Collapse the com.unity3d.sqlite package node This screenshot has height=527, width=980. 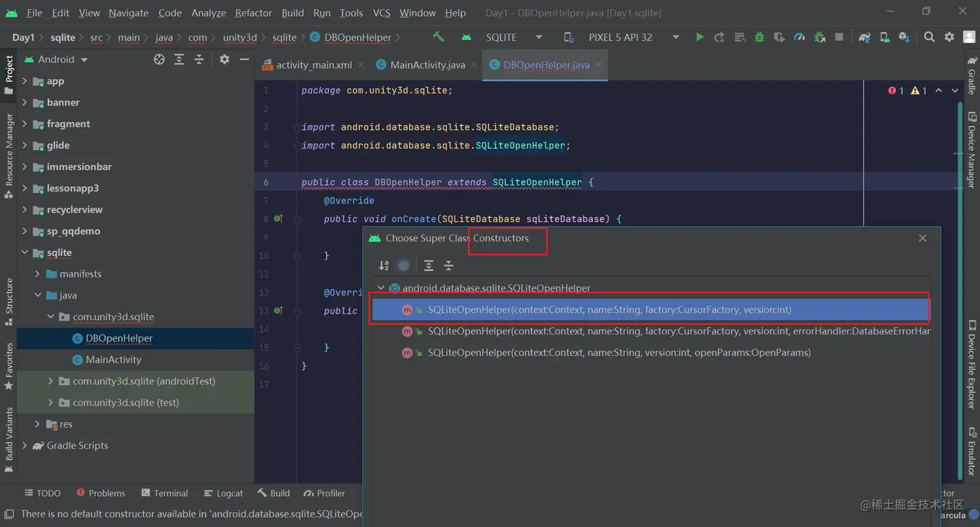51,316
